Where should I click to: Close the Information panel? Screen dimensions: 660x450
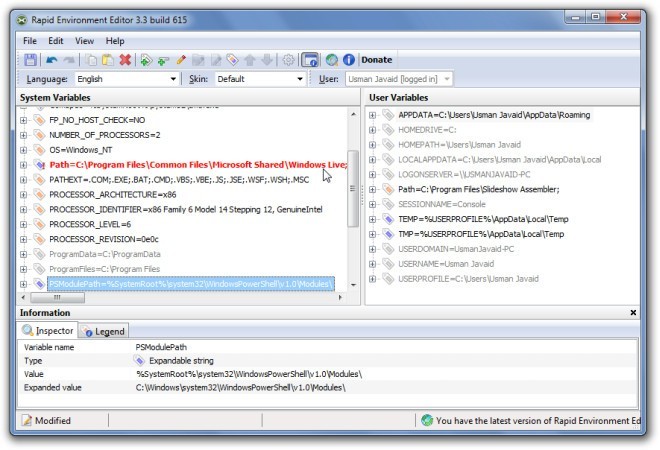coord(634,313)
